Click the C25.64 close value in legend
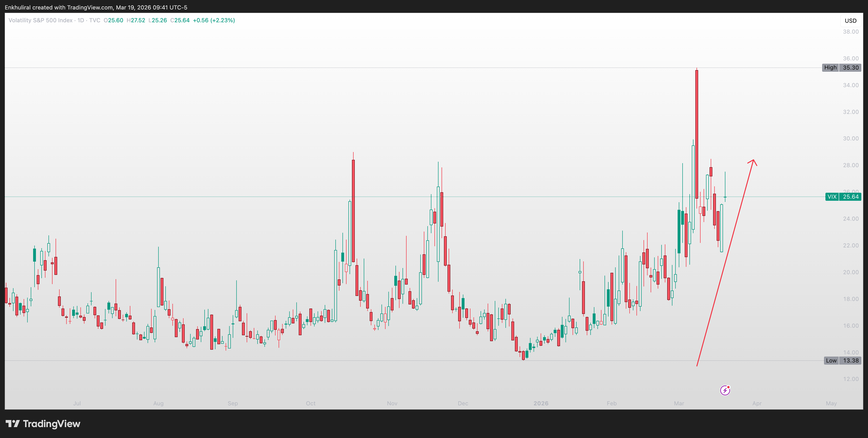 (180, 20)
